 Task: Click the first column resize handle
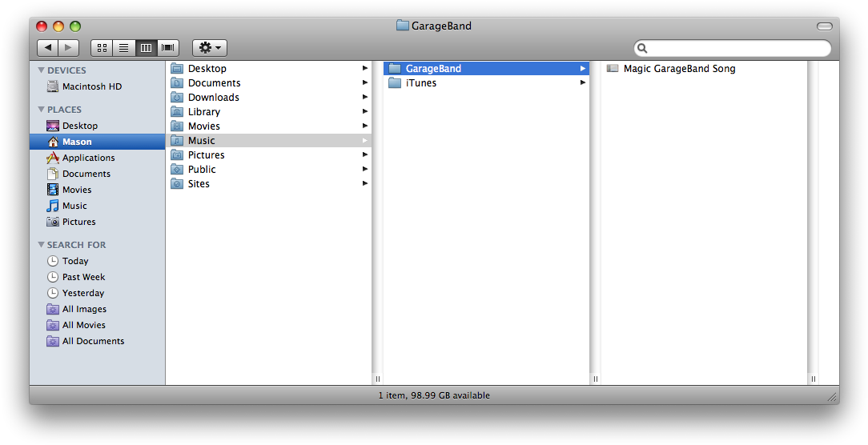pyautogui.click(x=378, y=379)
